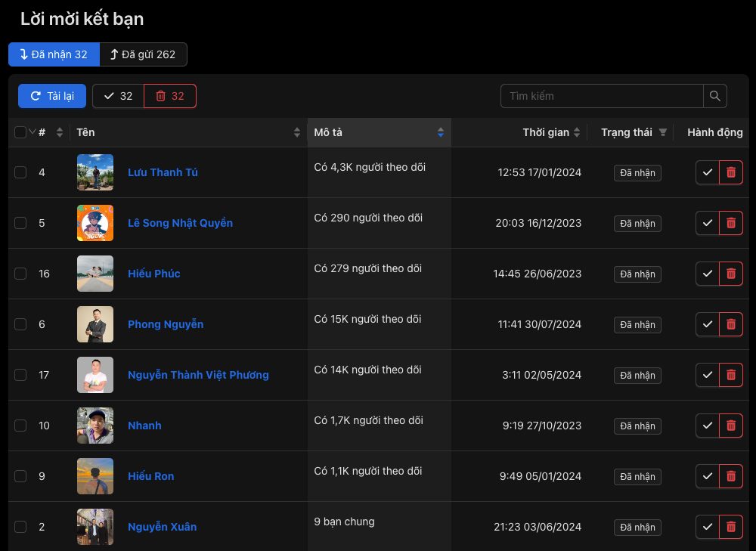Delete Phong Nguyễn's friend request
Image resolution: width=756 pixels, height=551 pixels.
click(x=731, y=324)
